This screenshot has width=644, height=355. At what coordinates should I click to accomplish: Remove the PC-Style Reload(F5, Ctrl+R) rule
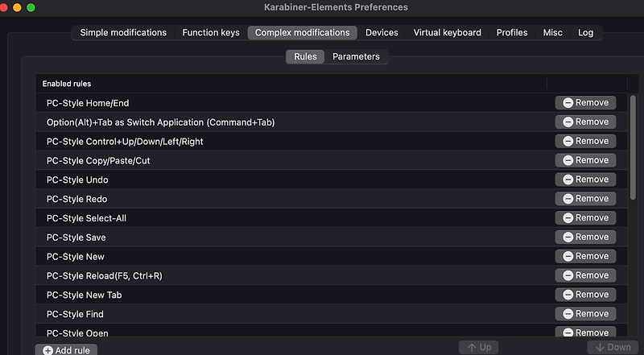click(x=585, y=275)
